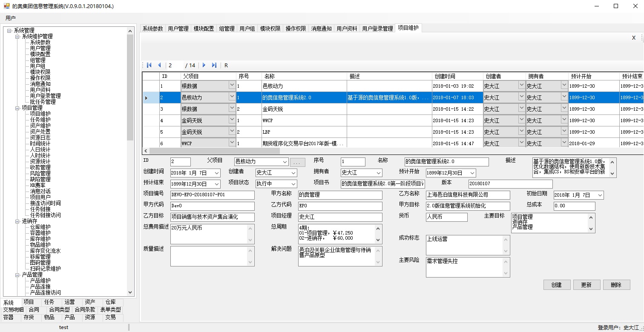Click the 删除 button
This screenshot has height=332, width=644.
pos(616,284)
